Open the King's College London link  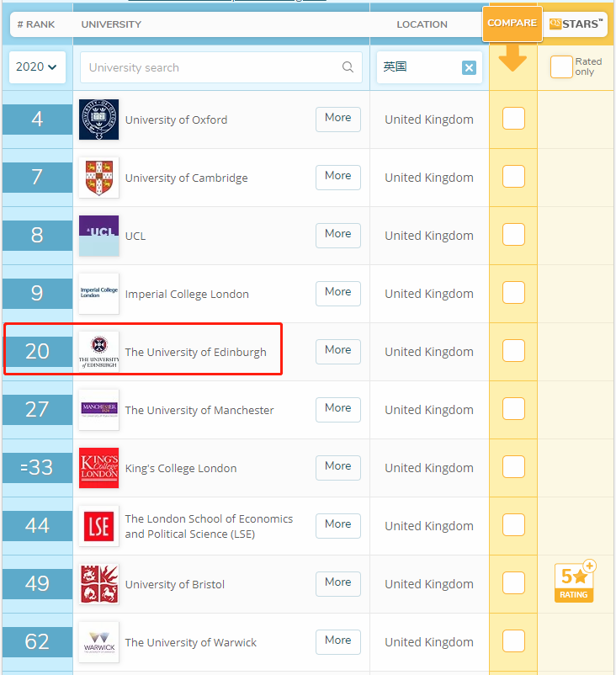181,468
